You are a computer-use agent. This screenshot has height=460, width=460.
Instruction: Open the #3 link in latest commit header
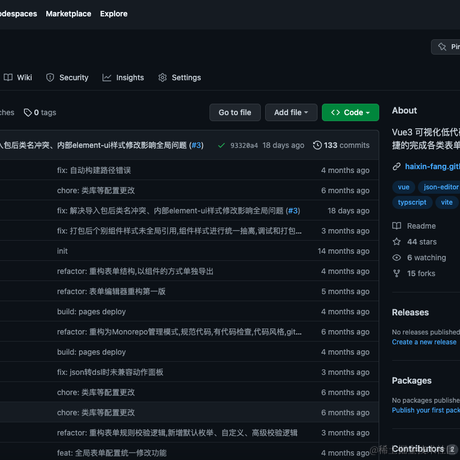point(196,145)
